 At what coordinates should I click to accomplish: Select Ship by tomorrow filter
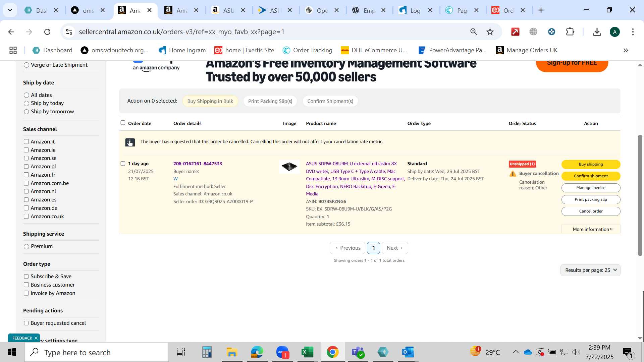click(x=26, y=112)
